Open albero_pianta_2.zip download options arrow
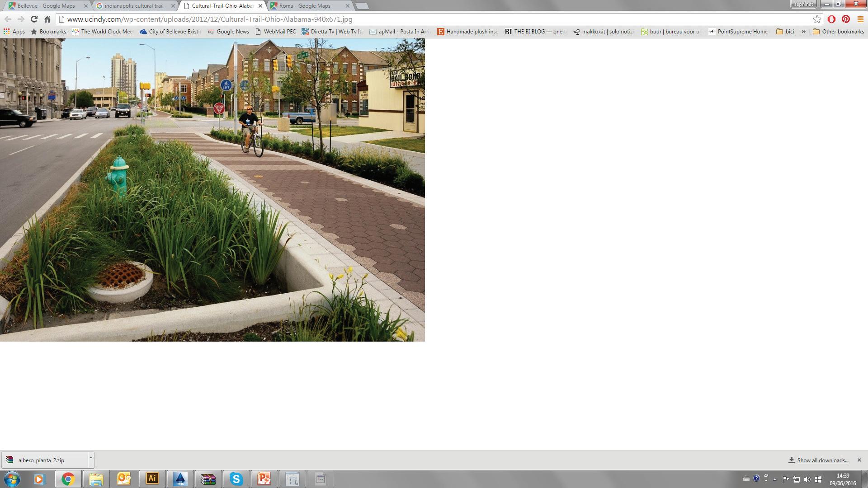Image resolution: width=868 pixels, height=488 pixels. click(x=91, y=458)
